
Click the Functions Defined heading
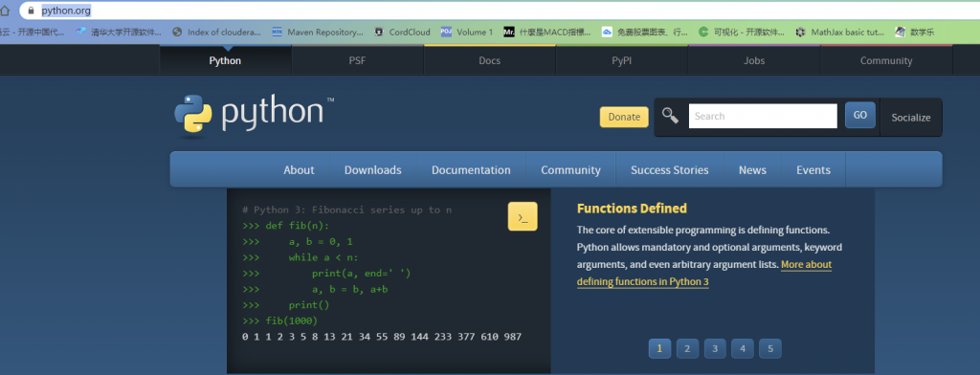632,209
